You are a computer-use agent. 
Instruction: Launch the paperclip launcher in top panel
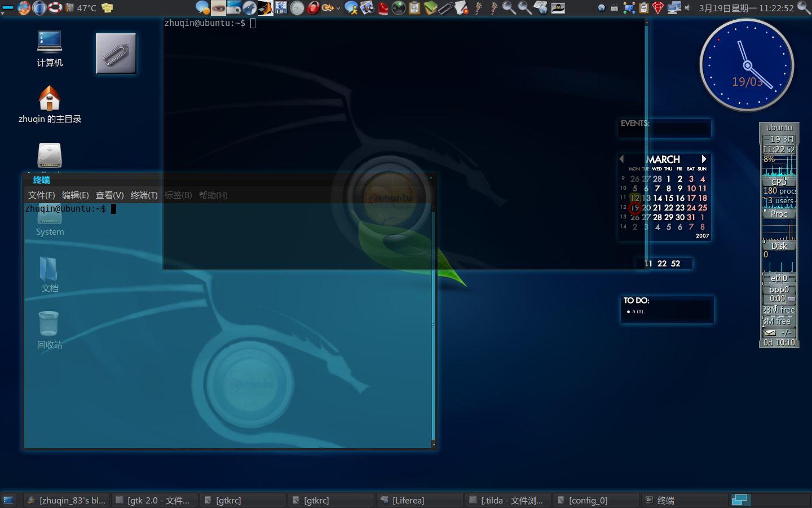point(446,8)
